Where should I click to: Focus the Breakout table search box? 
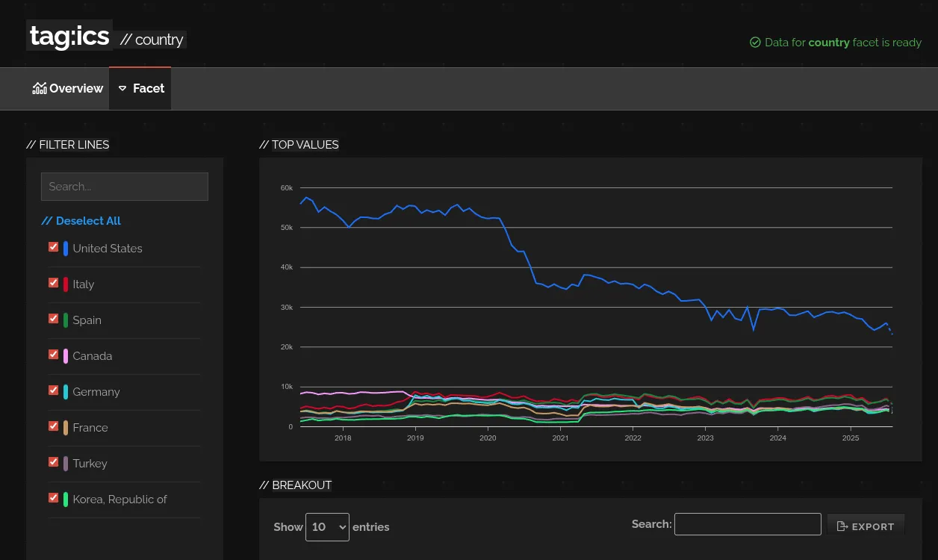(747, 524)
